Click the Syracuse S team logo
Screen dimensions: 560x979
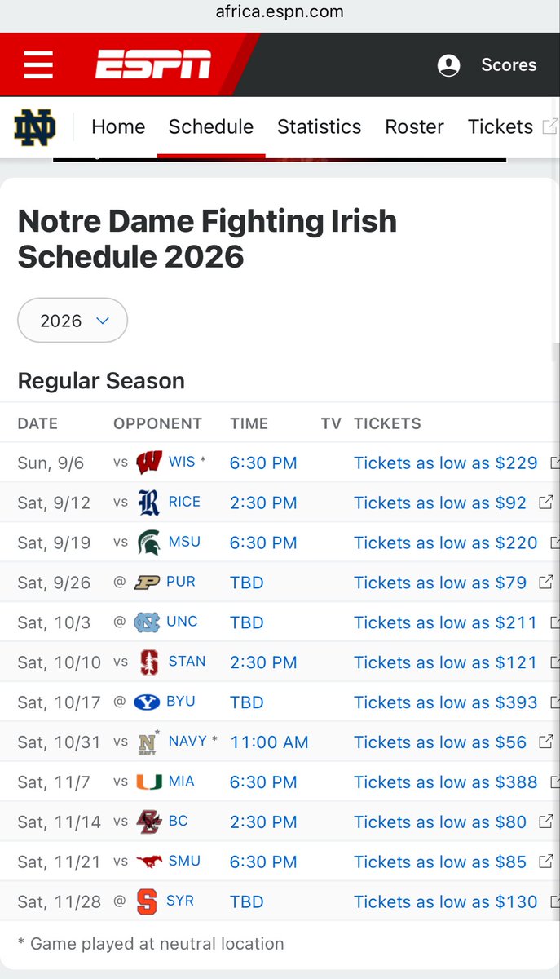click(147, 901)
